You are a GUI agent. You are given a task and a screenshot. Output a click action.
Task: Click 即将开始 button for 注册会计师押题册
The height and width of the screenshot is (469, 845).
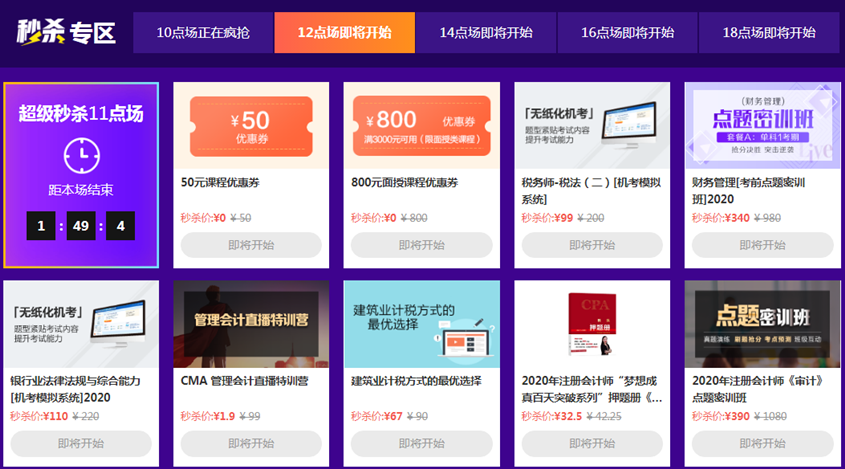click(592, 444)
